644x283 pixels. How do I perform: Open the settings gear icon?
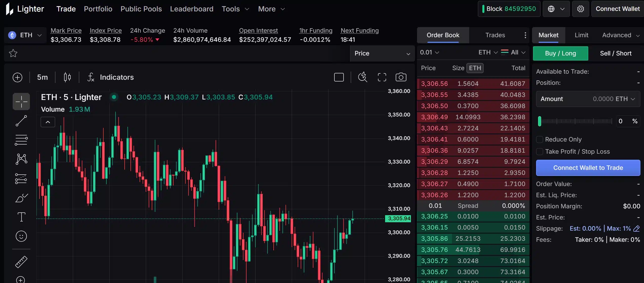coord(580,9)
